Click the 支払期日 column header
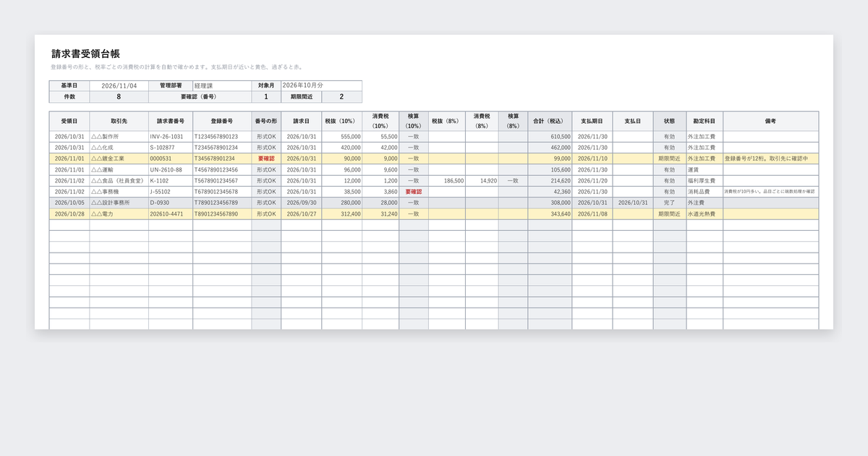868x456 pixels. click(592, 121)
